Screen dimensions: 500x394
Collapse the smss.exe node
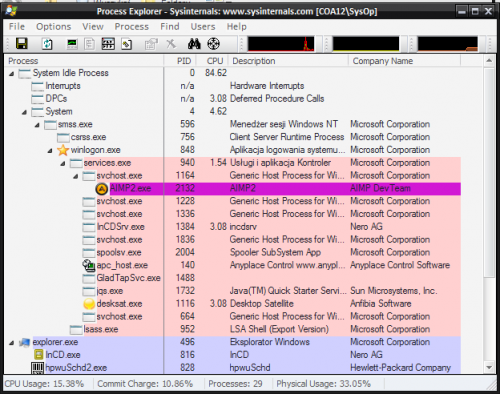point(37,125)
